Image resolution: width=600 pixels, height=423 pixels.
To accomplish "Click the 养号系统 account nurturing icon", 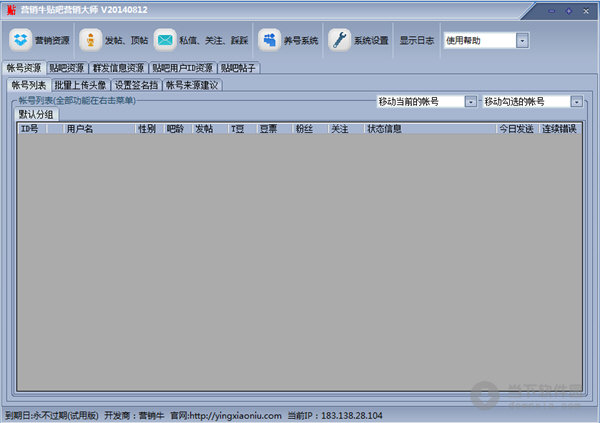I will (x=269, y=40).
